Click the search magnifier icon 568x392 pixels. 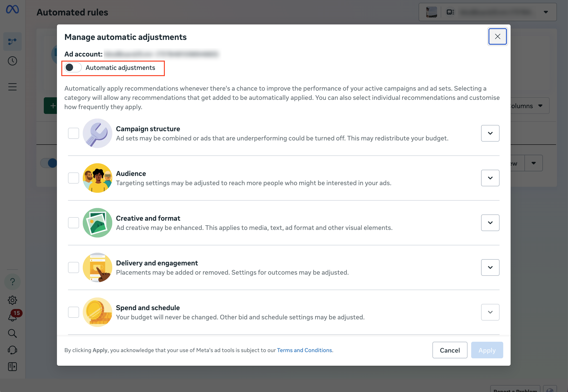click(12, 333)
